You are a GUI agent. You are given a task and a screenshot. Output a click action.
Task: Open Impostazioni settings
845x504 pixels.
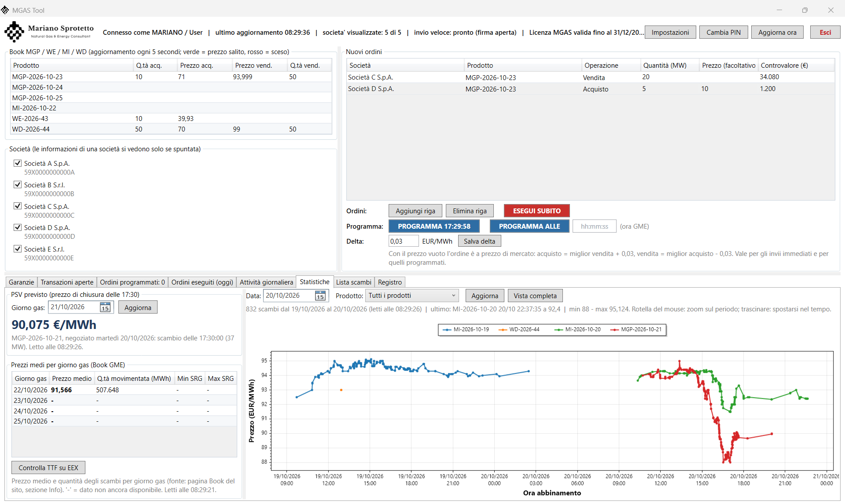click(670, 33)
